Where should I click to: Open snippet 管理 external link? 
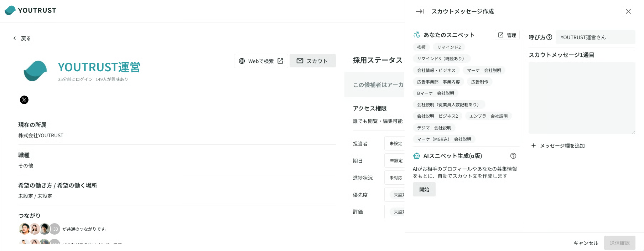(507, 35)
